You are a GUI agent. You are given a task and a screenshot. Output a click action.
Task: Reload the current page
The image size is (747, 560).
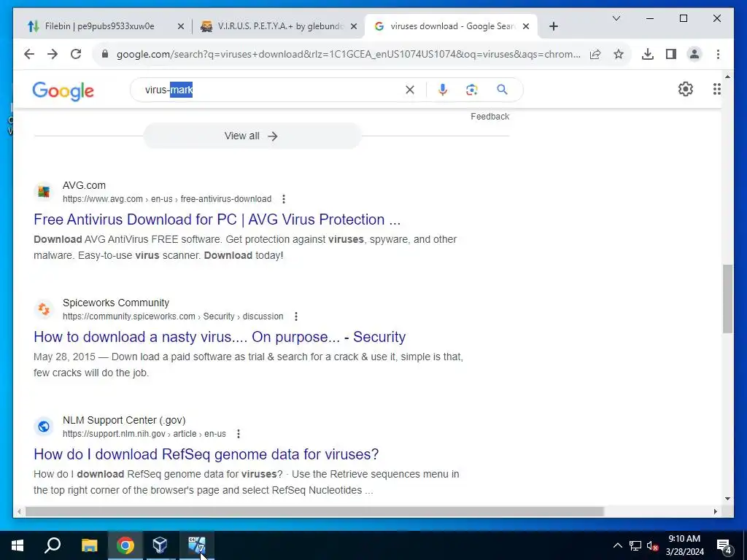(x=76, y=54)
